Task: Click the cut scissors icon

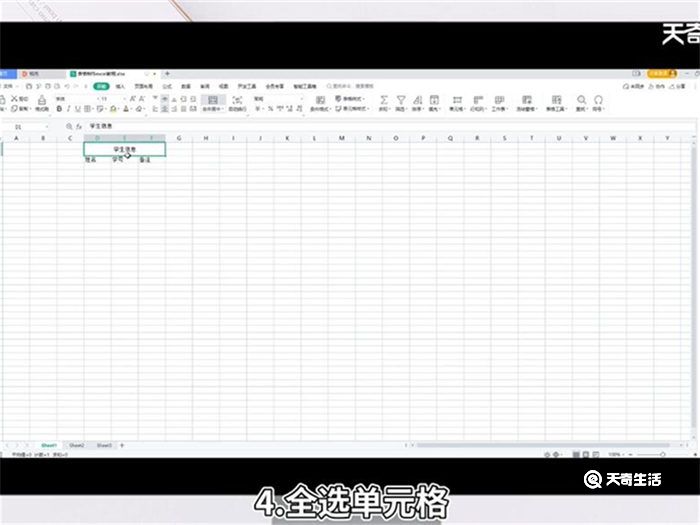Action: [14, 99]
